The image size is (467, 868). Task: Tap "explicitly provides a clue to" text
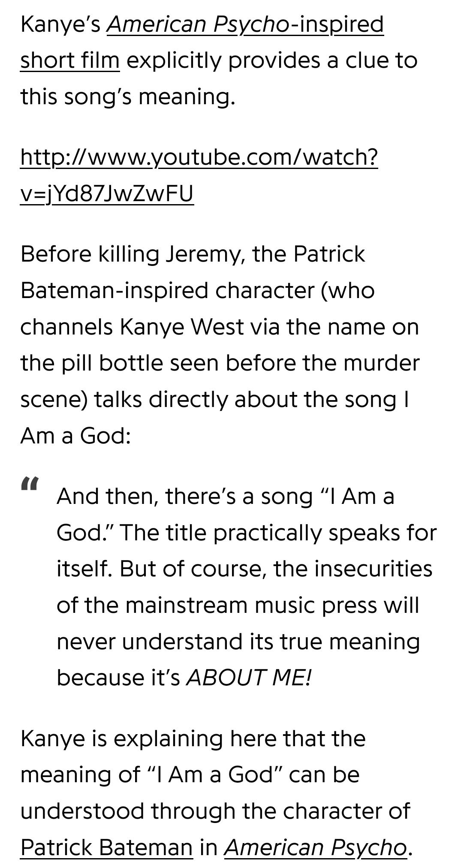(x=272, y=60)
